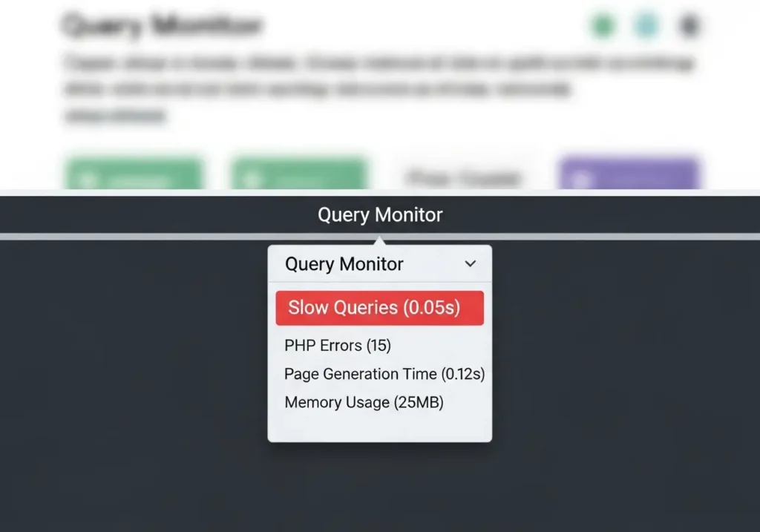Image resolution: width=760 pixels, height=532 pixels.
Task: Click the Query Monitor page heading
Action: pyautogui.click(x=160, y=24)
